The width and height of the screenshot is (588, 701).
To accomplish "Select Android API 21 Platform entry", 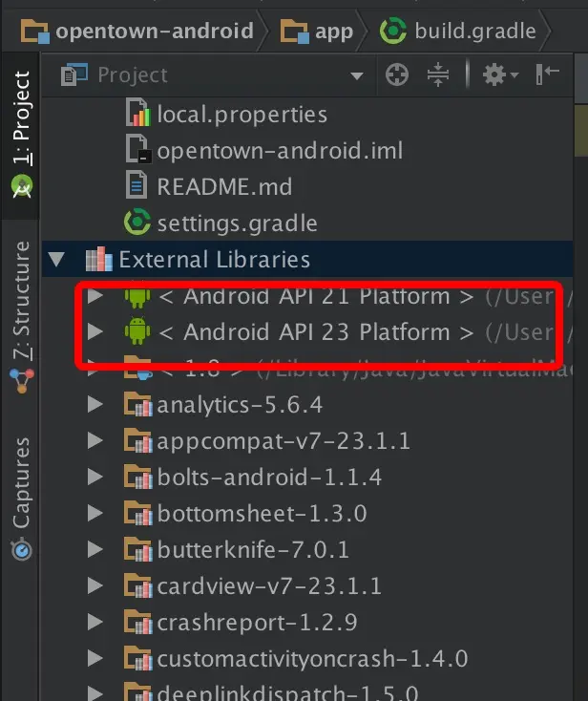I will (316, 296).
